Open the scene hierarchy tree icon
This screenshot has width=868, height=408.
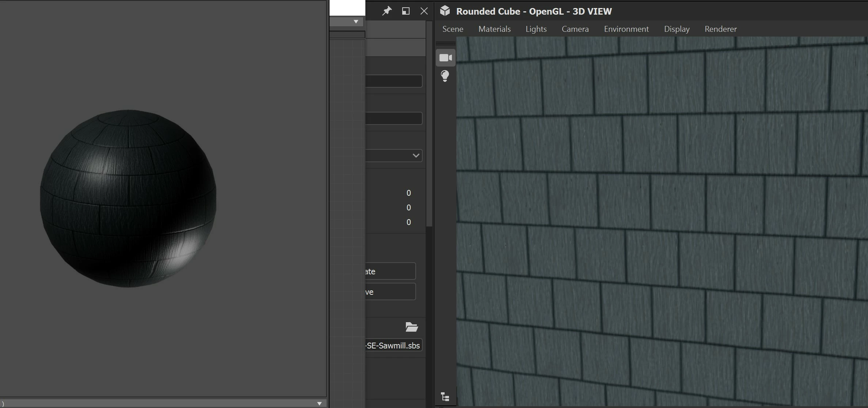click(x=445, y=397)
